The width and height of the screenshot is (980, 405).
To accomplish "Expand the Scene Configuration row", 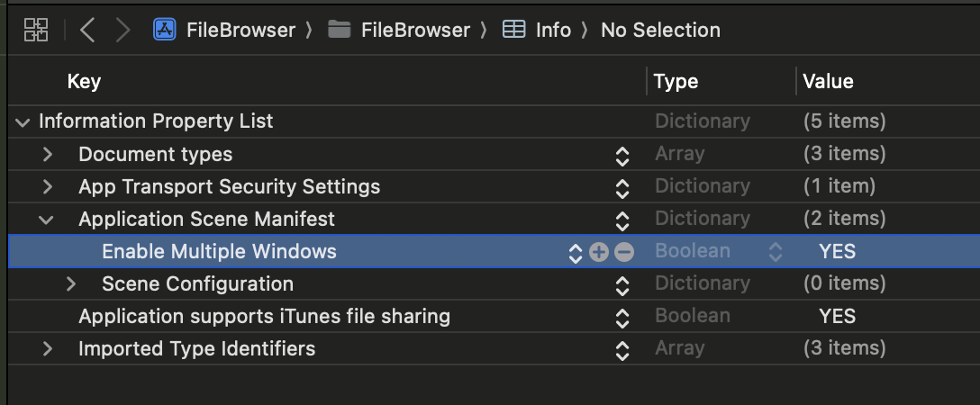I will 70,283.
